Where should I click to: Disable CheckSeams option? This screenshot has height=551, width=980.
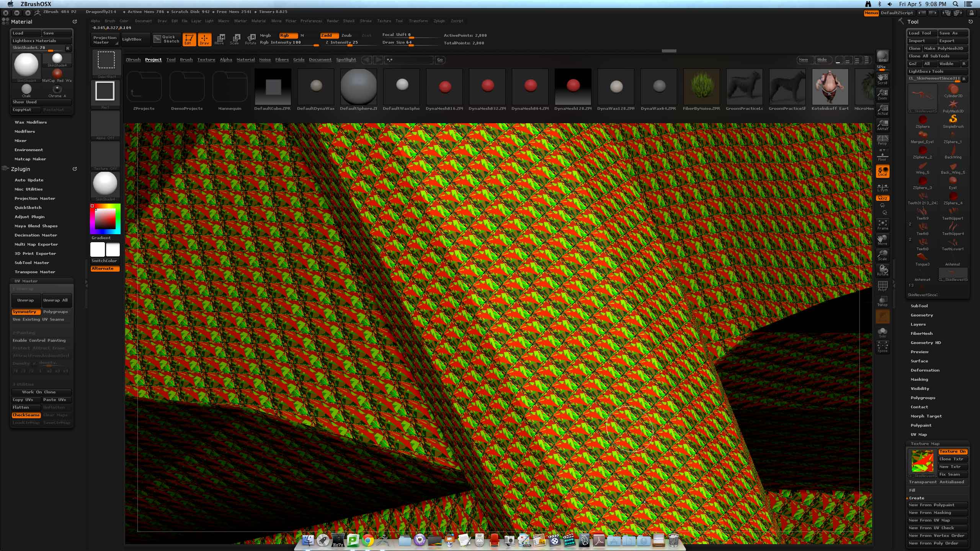26,415
